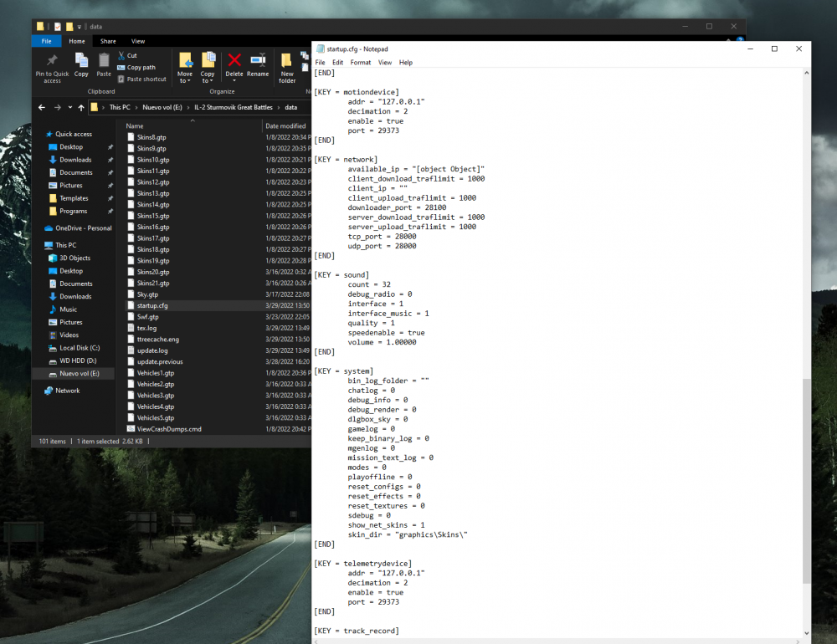Open the Edit menu in Notepad
Screen dimensions: 837x644
click(x=337, y=63)
